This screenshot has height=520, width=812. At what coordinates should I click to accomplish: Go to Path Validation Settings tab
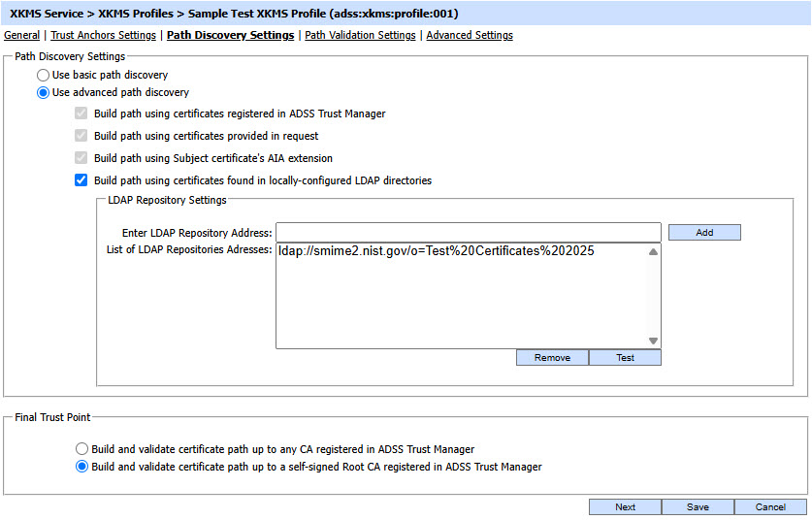pos(360,35)
